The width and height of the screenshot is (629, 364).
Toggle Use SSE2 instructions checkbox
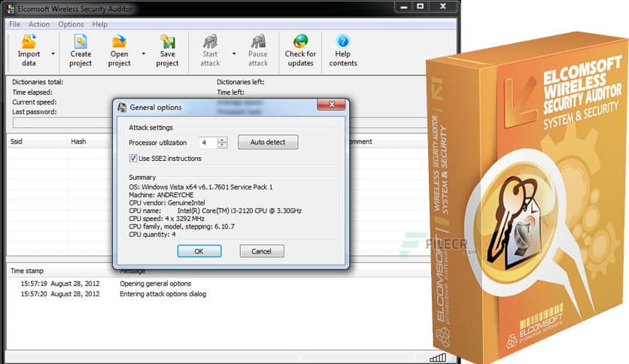[133, 159]
